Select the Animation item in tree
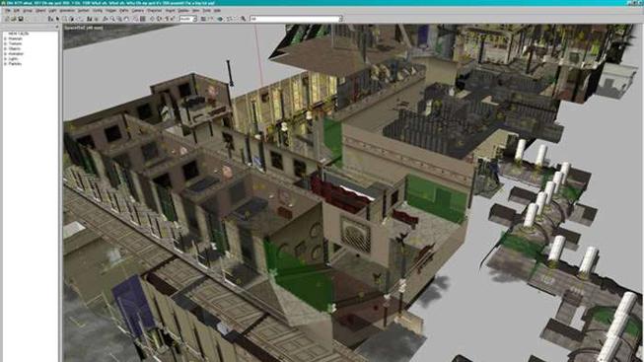Viewport: 644px width, 362px height. 16,54
